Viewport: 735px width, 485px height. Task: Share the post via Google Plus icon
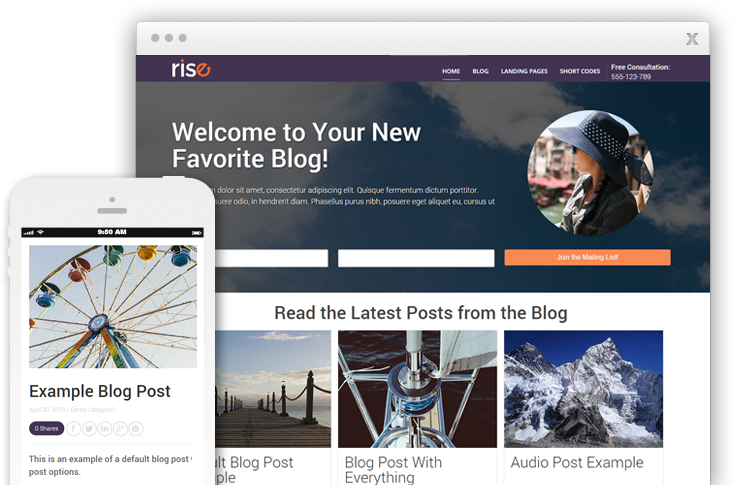click(120, 428)
